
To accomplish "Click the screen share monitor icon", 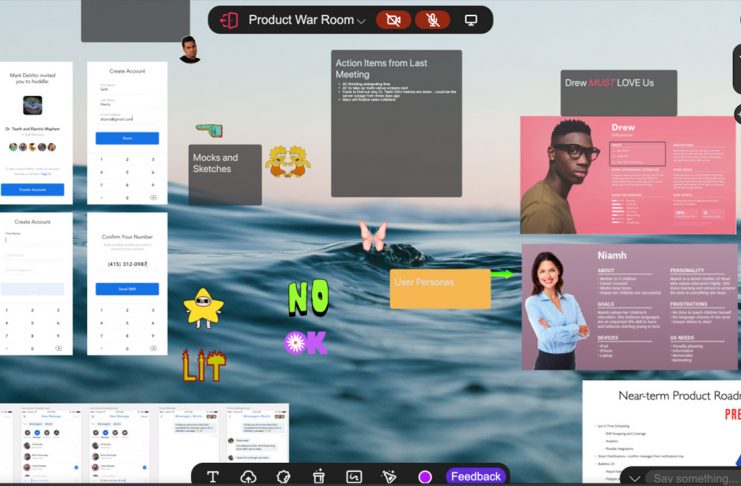I will [471, 20].
